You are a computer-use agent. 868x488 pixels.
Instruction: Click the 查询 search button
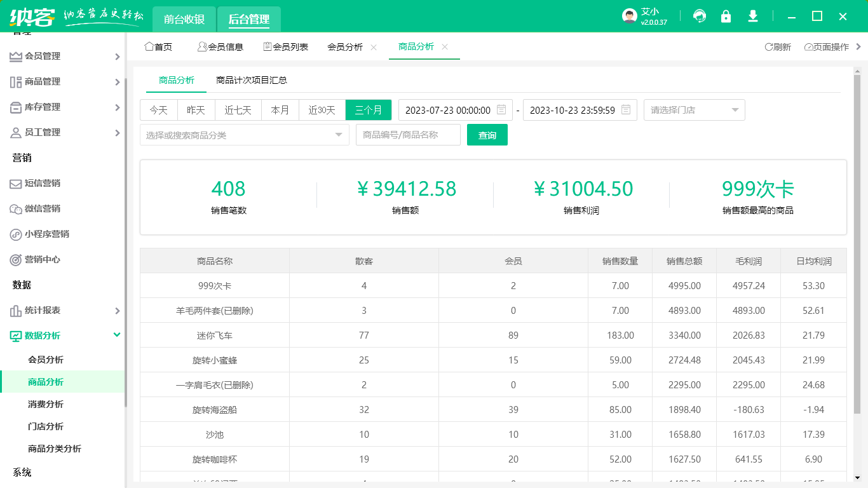(x=487, y=135)
